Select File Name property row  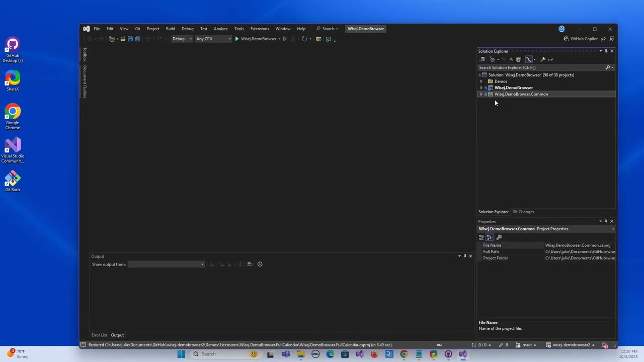pyautogui.click(x=546, y=245)
